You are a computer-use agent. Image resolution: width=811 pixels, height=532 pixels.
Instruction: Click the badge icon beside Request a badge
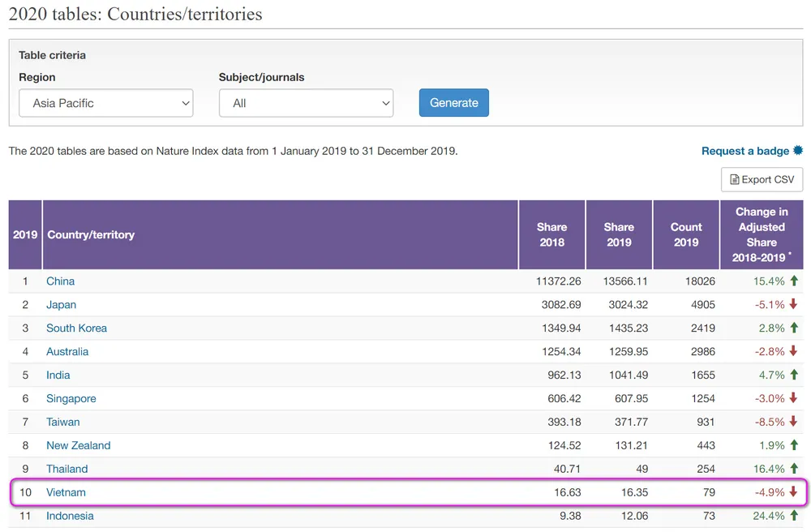click(x=798, y=151)
